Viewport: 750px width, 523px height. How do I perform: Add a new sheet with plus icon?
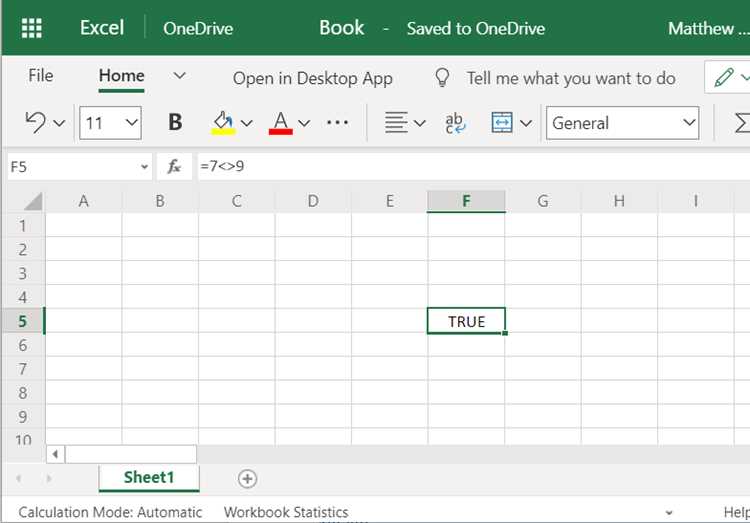tap(247, 478)
